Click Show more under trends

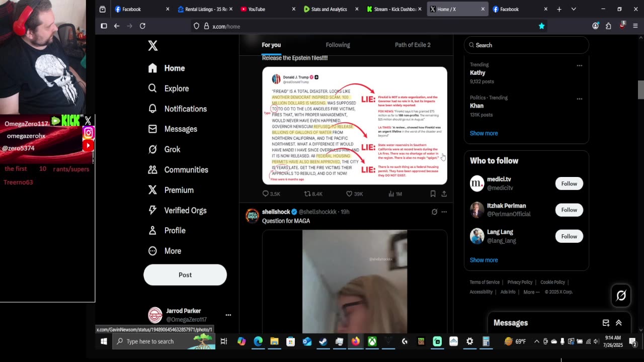tap(484, 133)
